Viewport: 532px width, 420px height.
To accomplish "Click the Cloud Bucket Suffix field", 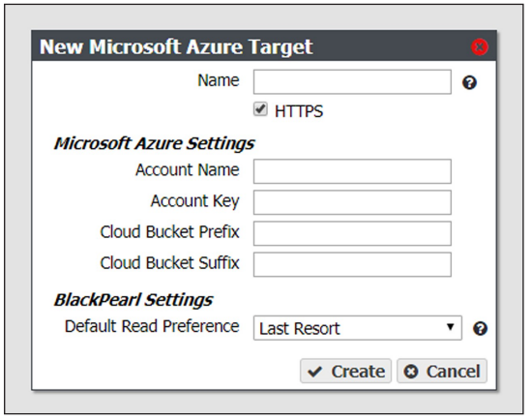I will pyautogui.click(x=352, y=264).
